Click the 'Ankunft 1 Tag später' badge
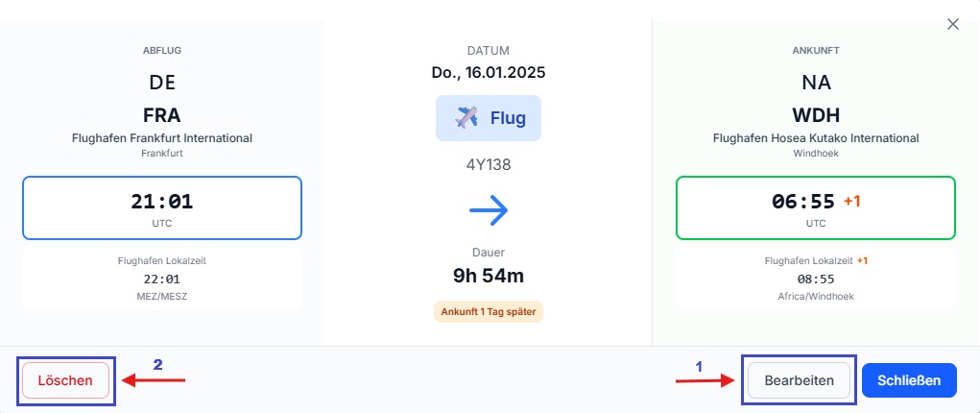 point(489,311)
